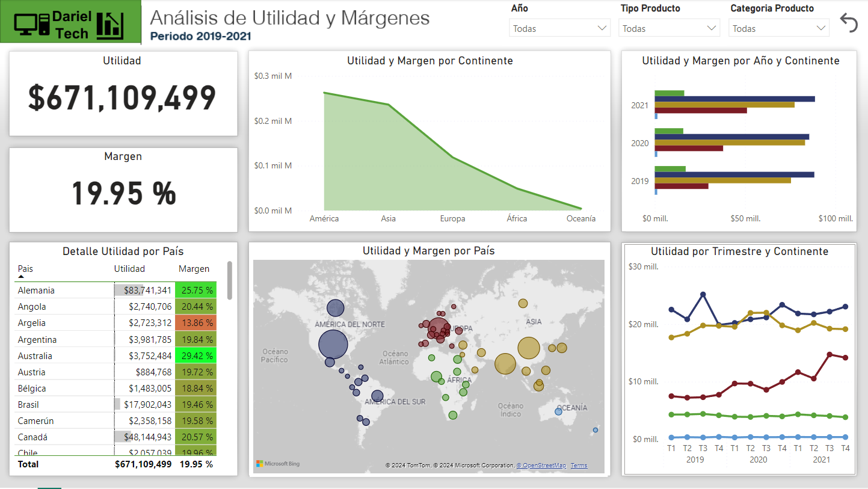Click Argelia's red 13.86 % margin cell
Screen dimensions: 868x489
[197, 323]
